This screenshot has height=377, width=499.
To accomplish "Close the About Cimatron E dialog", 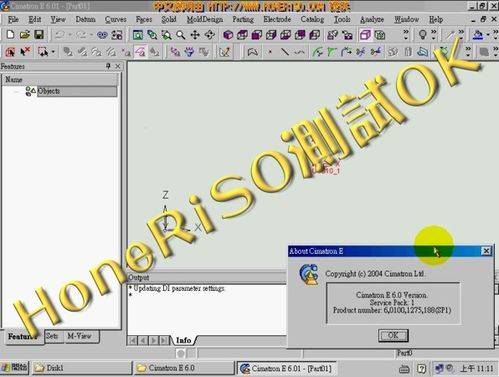I will click(487, 251).
